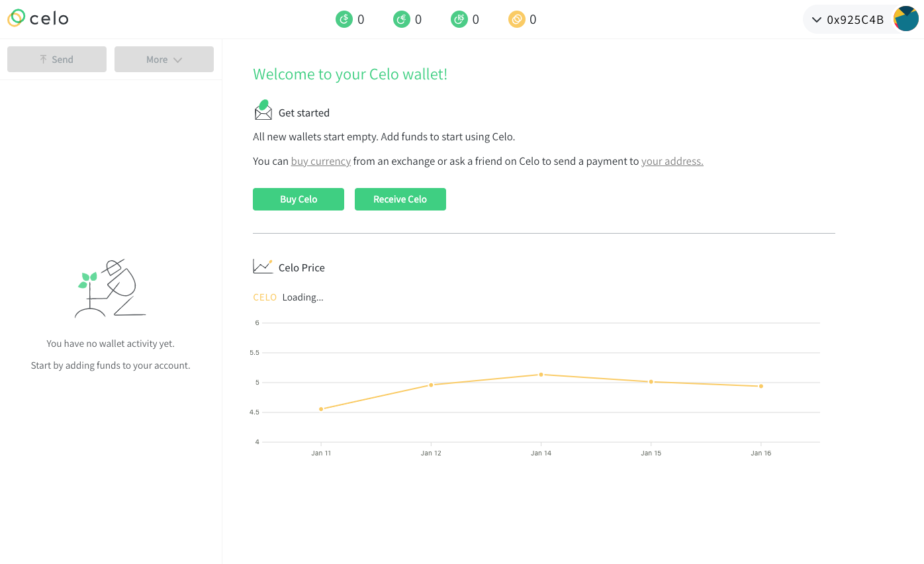The width and height of the screenshot is (924, 564).
Task: Click the Get started envelope icon
Action: [x=263, y=111]
